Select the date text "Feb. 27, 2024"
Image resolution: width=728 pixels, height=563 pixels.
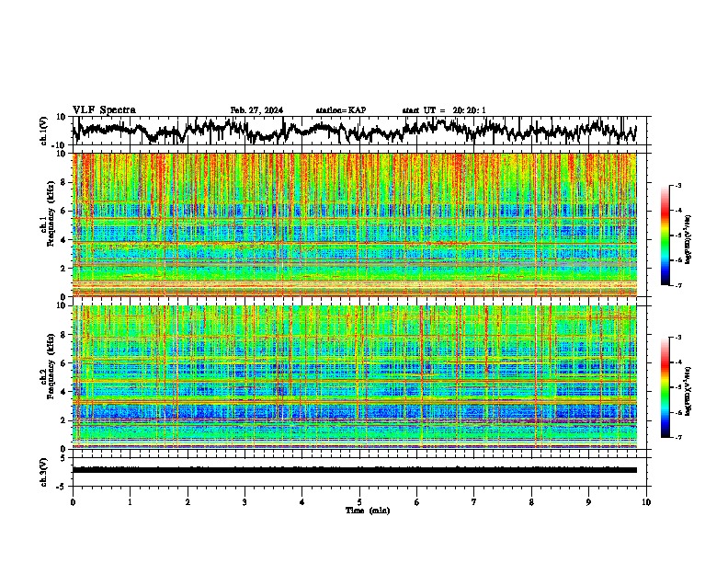(x=256, y=110)
